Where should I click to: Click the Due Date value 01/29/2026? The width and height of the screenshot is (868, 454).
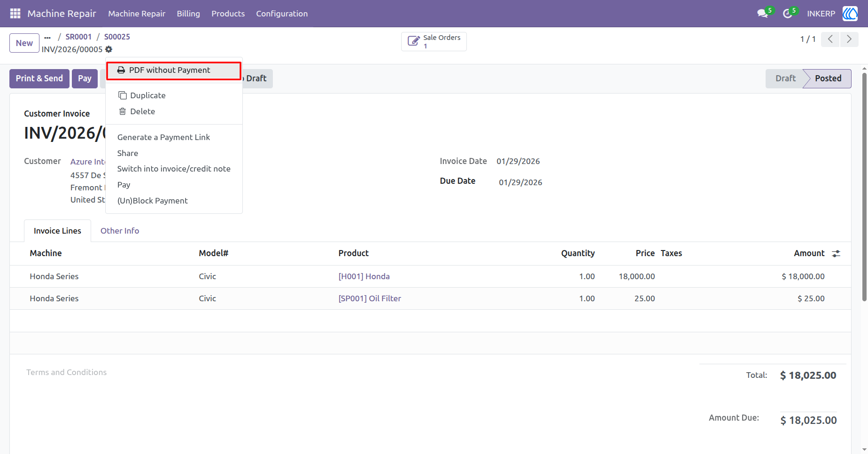point(520,182)
